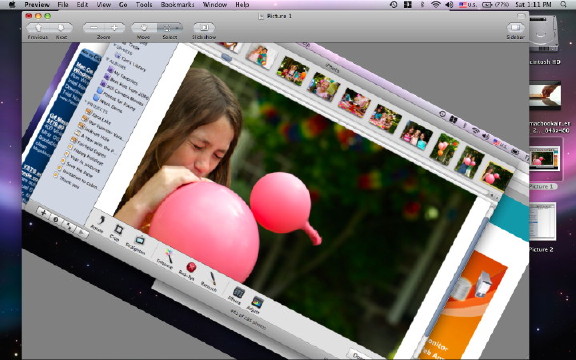
Task: Open the Window menu
Action: point(215,5)
